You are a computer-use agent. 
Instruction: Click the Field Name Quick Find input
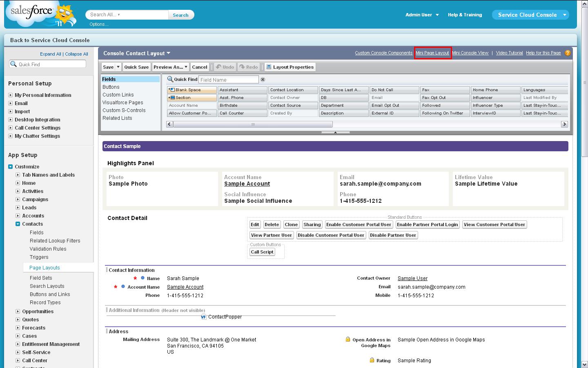(x=228, y=80)
